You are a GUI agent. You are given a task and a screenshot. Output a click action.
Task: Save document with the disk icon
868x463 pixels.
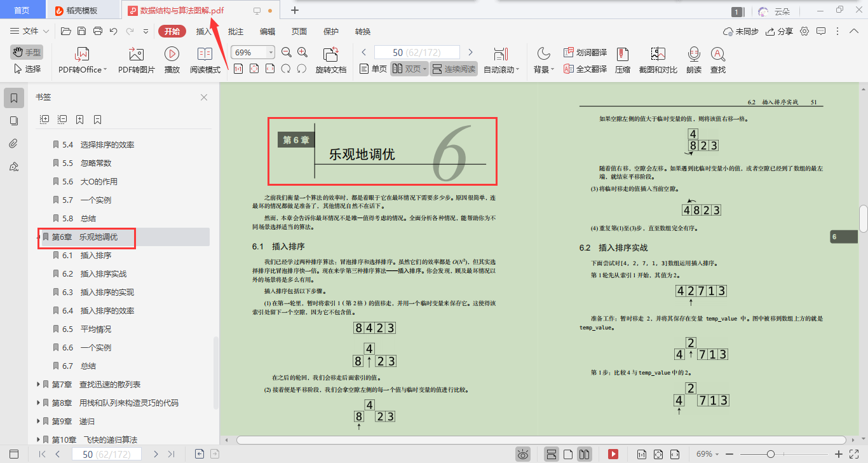pyautogui.click(x=81, y=31)
